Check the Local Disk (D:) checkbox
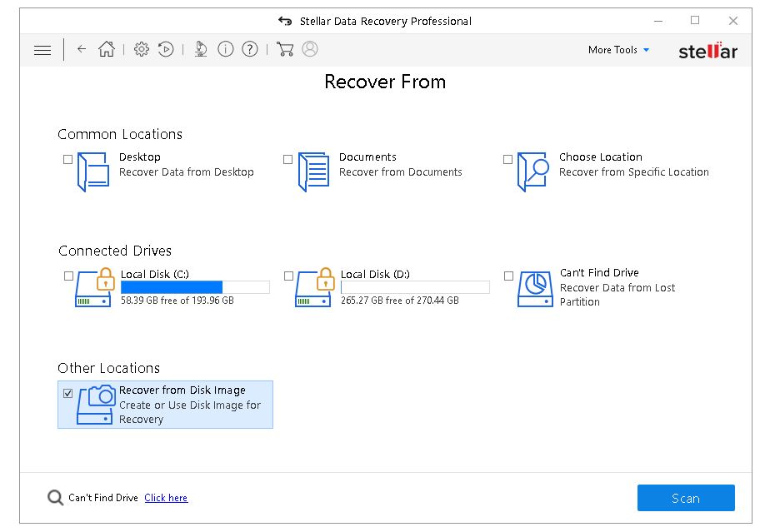The width and height of the screenshot is (765, 532). [x=289, y=276]
